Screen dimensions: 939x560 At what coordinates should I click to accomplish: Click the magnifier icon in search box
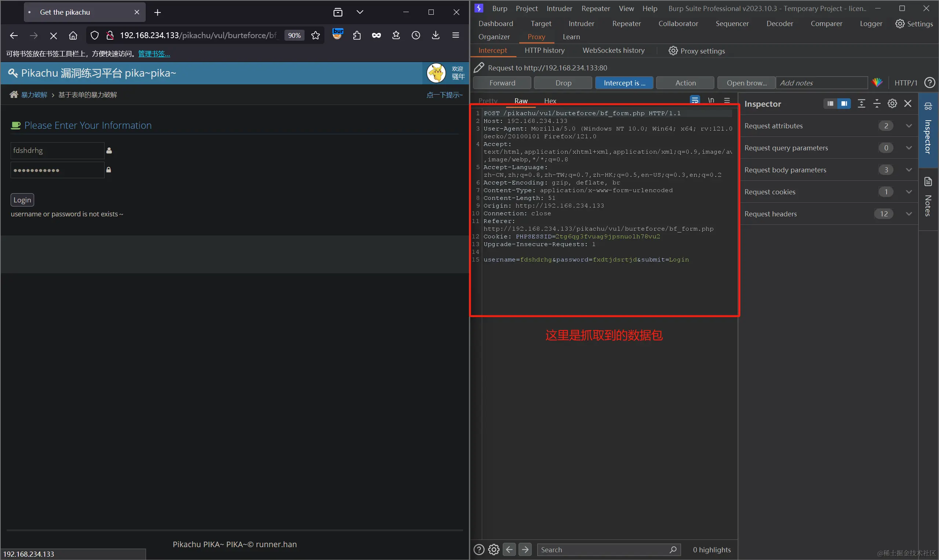tap(673, 550)
